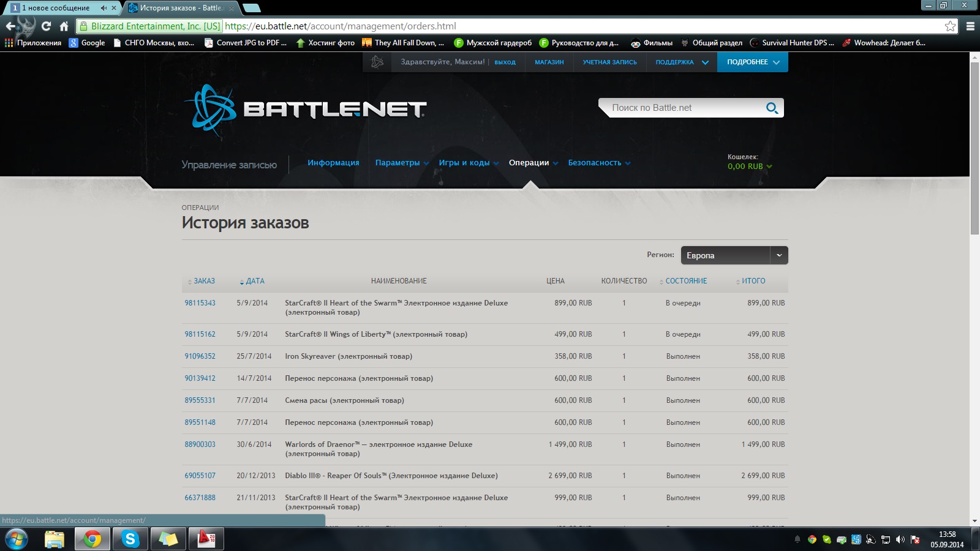Open Apps bookmark grid icon

click(9, 43)
